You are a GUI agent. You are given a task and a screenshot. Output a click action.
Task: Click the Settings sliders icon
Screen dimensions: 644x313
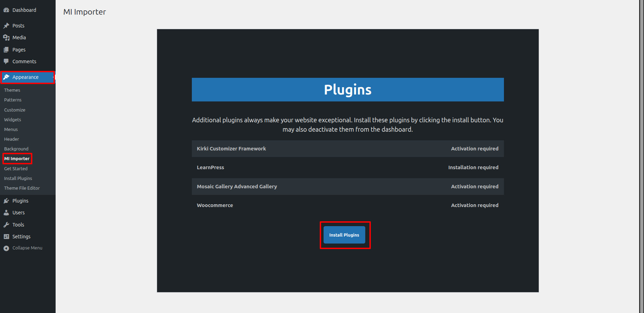coord(6,237)
